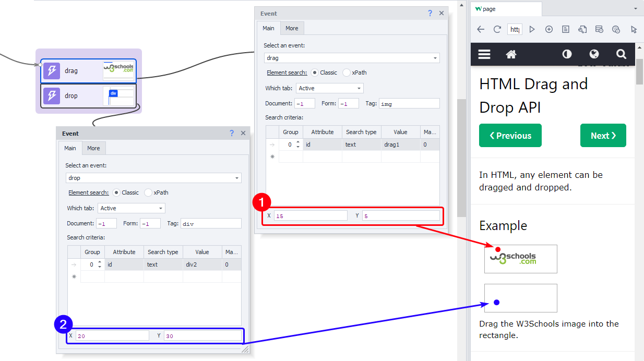Click the green Previous button
This screenshot has height=361, width=644.
(x=510, y=136)
